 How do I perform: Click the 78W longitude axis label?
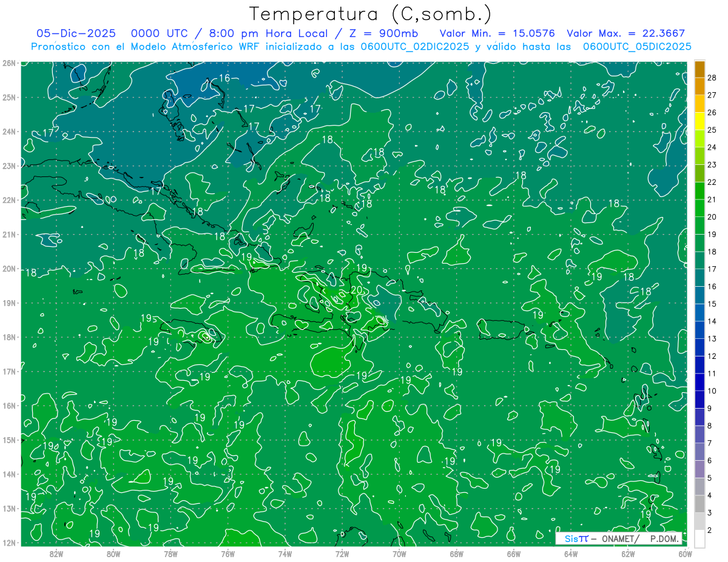click(170, 554)
